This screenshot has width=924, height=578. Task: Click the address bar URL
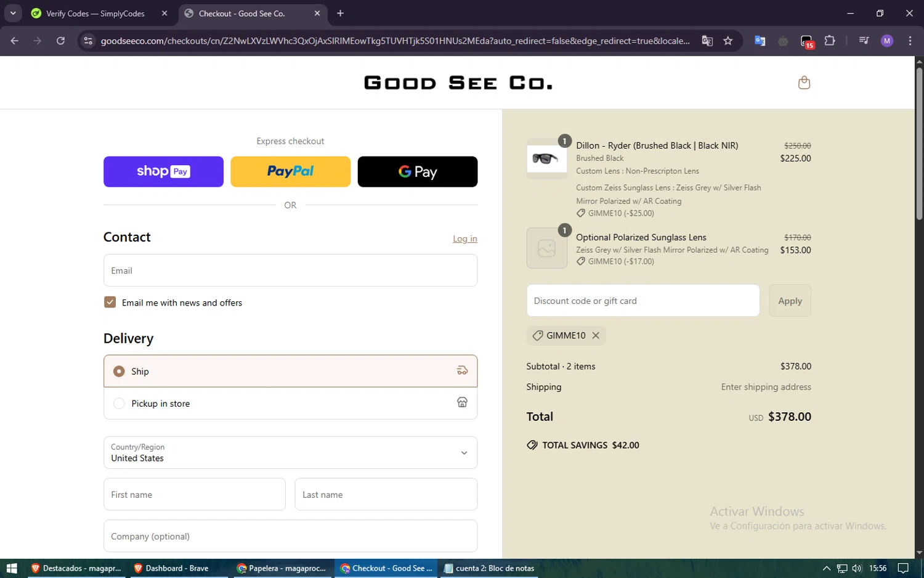395,41
